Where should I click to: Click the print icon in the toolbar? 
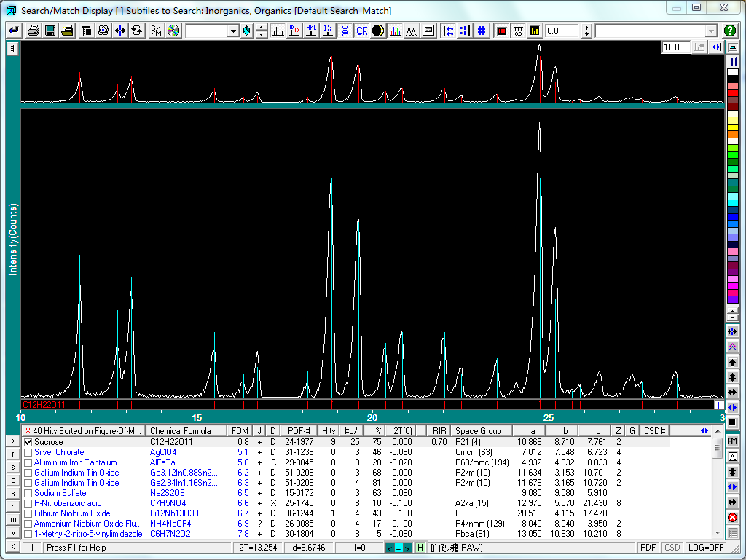(33, 31)
